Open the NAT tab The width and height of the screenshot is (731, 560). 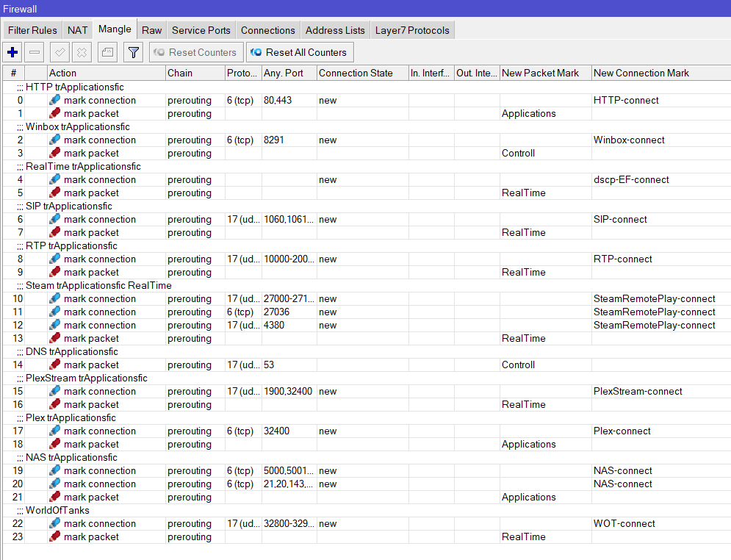click(x=77, y=30)
